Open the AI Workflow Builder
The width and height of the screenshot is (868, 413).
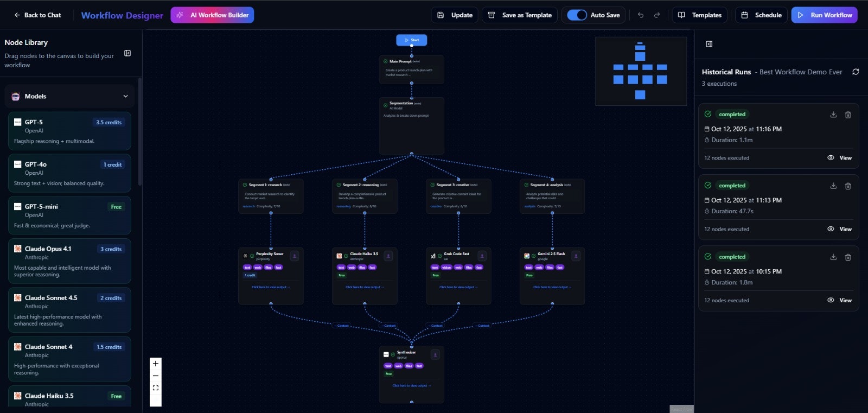[x=212, y=15]
